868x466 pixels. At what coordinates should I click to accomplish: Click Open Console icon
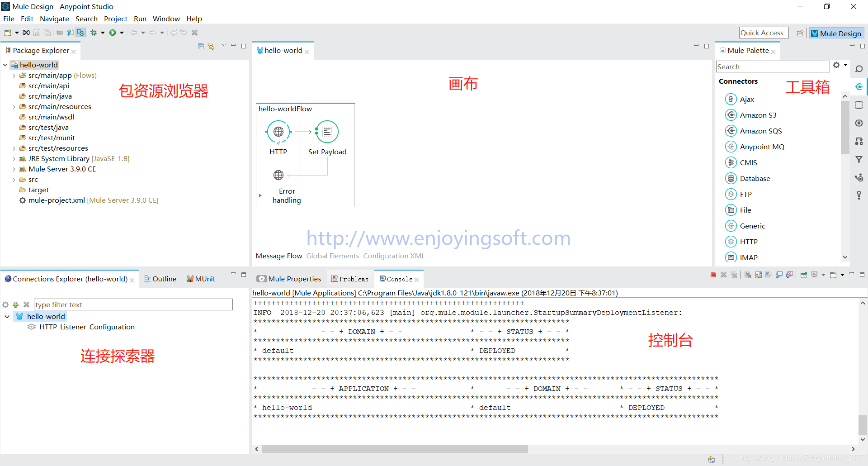(833, 275)
